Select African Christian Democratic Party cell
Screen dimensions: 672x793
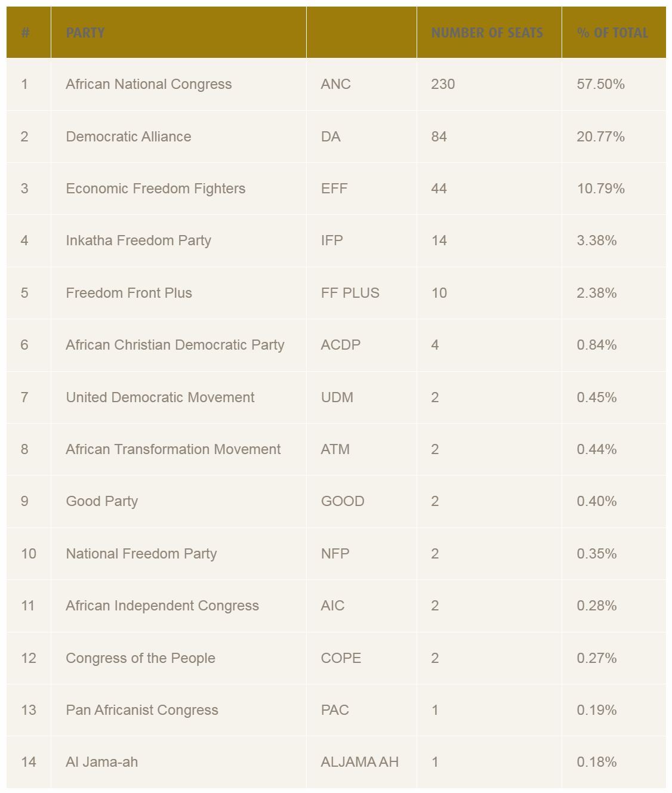175,345
